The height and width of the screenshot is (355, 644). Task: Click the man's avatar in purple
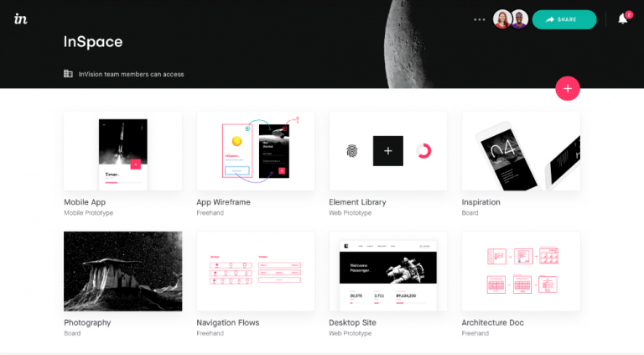tap(520, 19)
